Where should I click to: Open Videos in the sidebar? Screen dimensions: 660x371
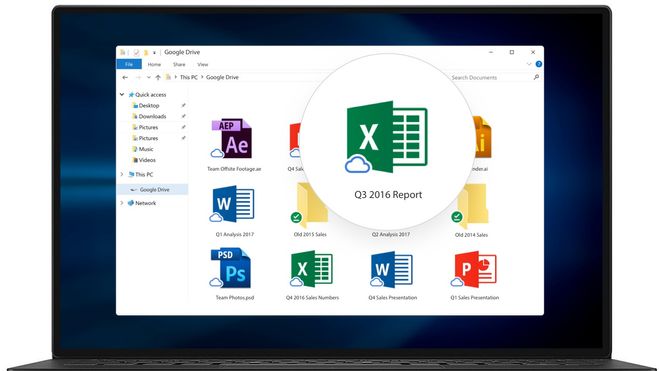[144, 160]
